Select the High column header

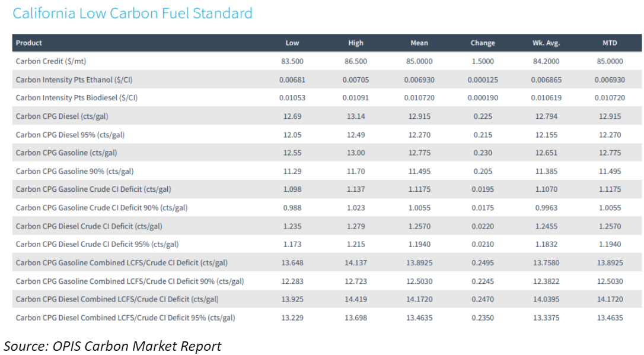click(356, 43)
